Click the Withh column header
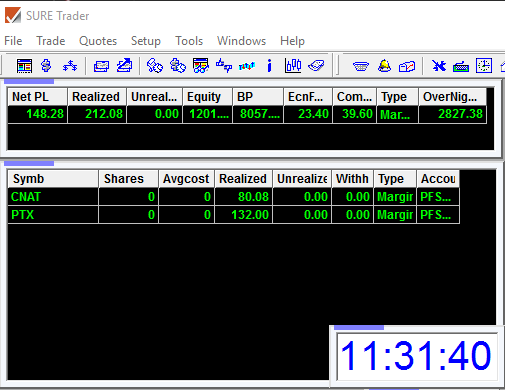 click(352, 179)
